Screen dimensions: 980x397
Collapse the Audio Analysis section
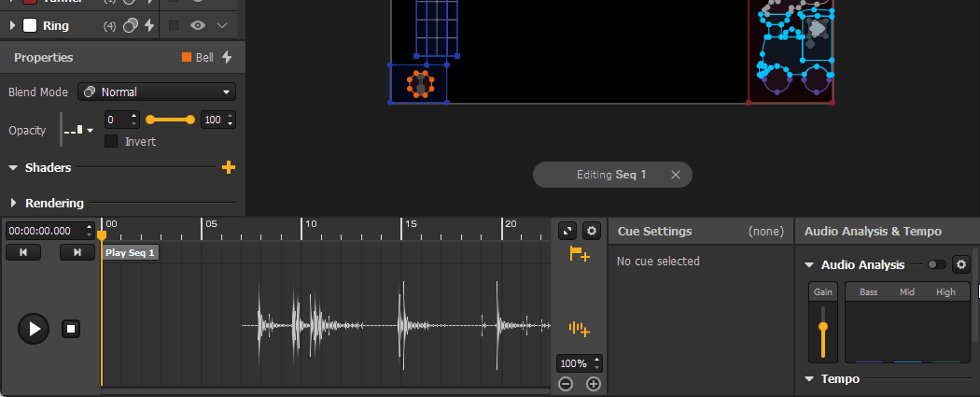pos(809,265)
